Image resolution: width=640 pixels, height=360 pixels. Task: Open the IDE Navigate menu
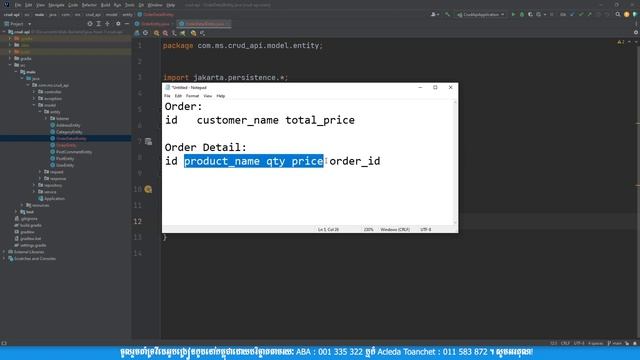point(56,5)
